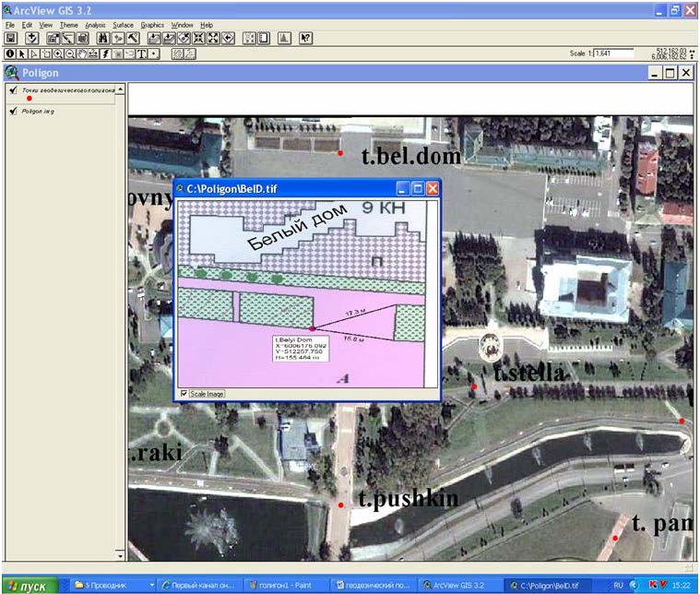Open the Theme menu
The width and height of the screenshot is (700, 594).
click(x=69, y=25)
